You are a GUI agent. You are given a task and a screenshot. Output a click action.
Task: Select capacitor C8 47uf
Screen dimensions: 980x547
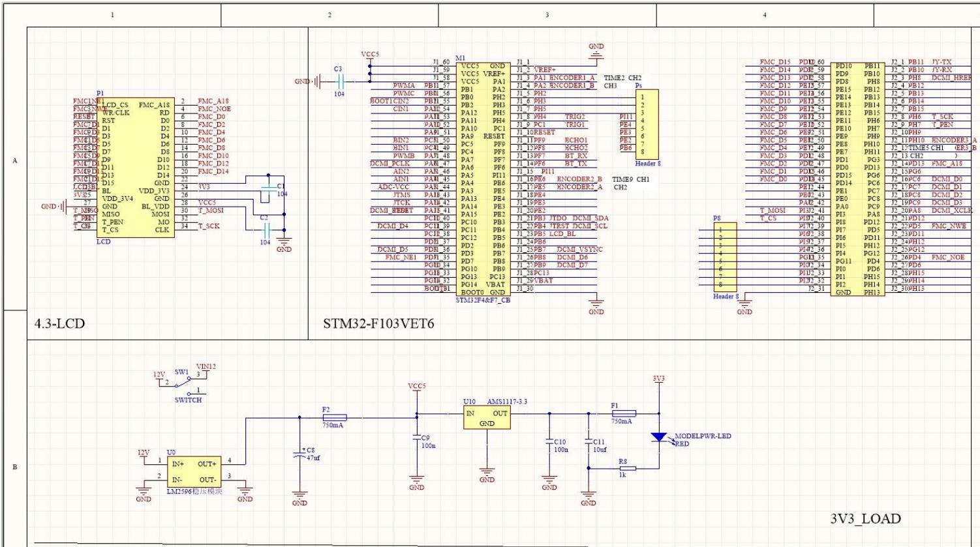299,454
